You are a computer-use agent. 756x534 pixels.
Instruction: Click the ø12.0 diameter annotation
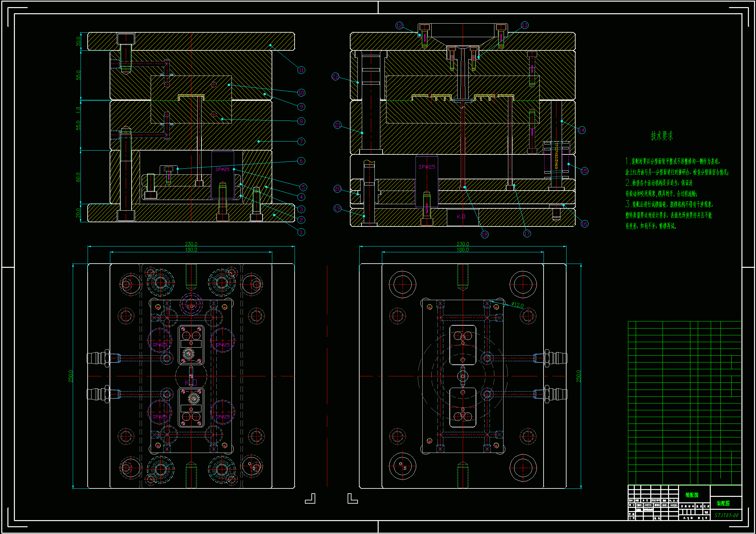[518, 305]
